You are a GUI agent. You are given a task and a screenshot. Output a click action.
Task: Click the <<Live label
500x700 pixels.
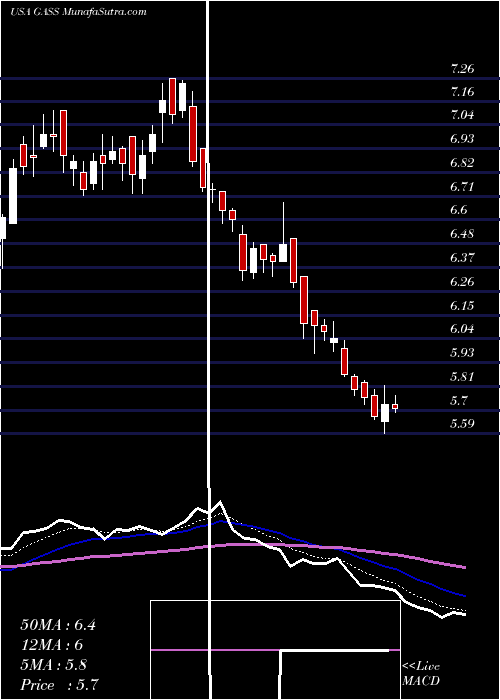pyautogui.click(x=421, y=667)
